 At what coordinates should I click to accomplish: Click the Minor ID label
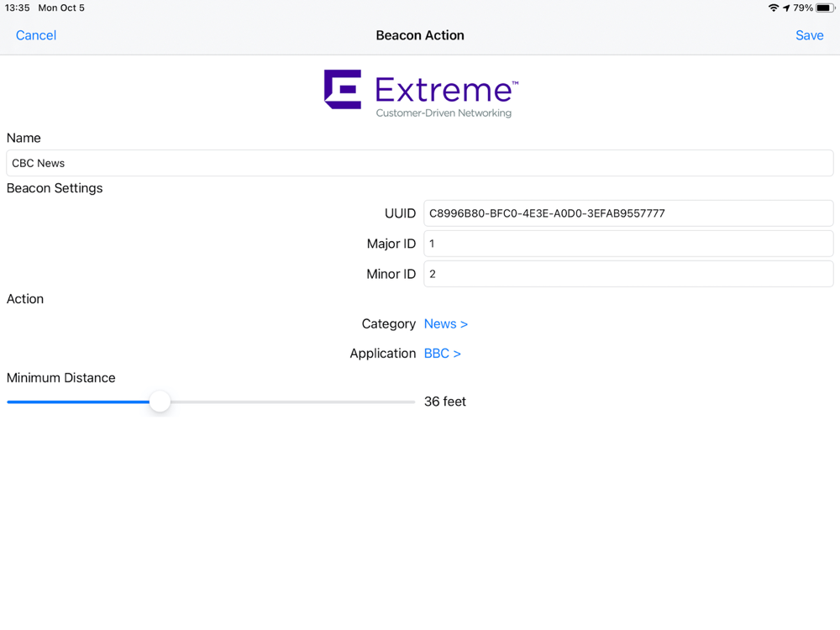tap(391, 274)
